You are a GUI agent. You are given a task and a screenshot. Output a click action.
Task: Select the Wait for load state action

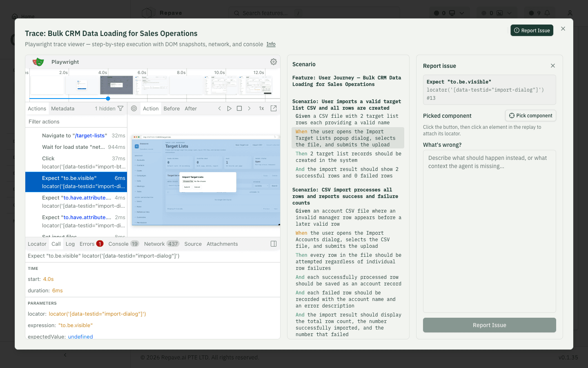(x=76, y=147)
